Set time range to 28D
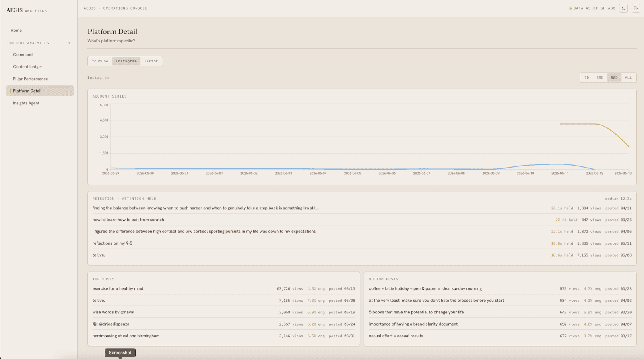 (x=600, y=77)
